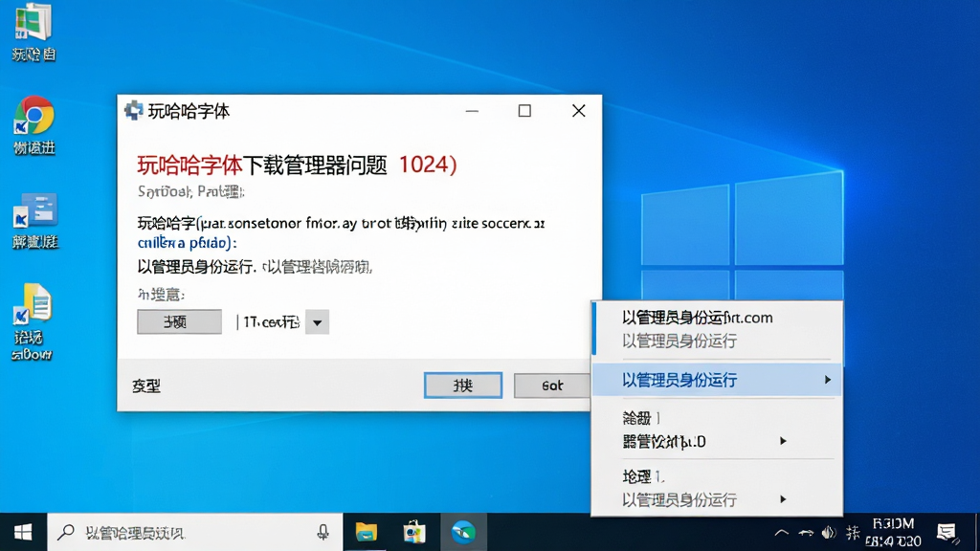Image resolution: width=980 pixels, height=551 pixels.
Task: Maximize the dialog window
Action: (524, 111)
